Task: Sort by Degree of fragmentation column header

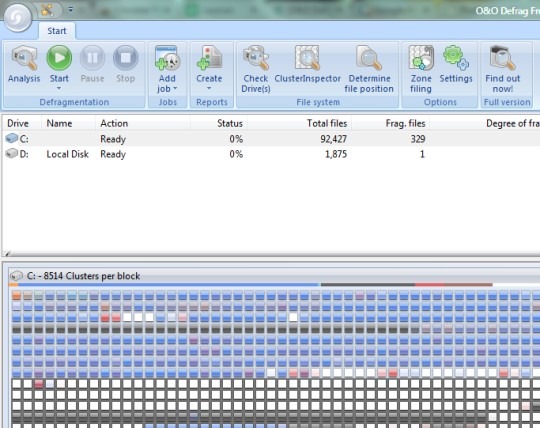Action: (x=485, y=123)
